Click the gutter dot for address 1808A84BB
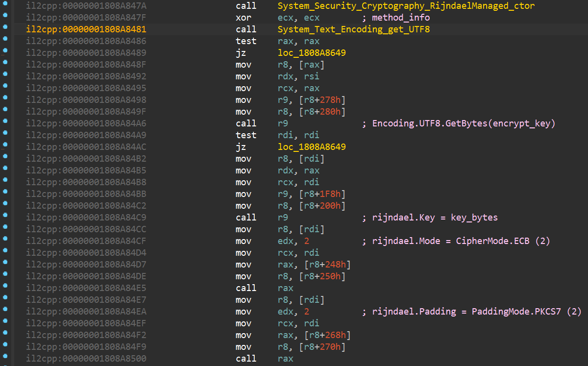588x366 pixels. (5, 191)
